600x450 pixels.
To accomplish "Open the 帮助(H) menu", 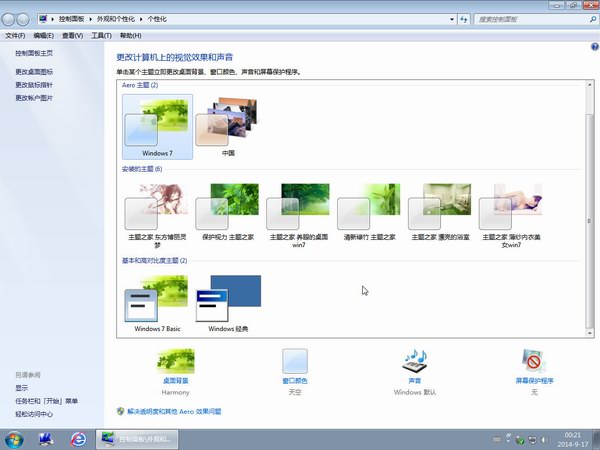I will click(130, 36).
